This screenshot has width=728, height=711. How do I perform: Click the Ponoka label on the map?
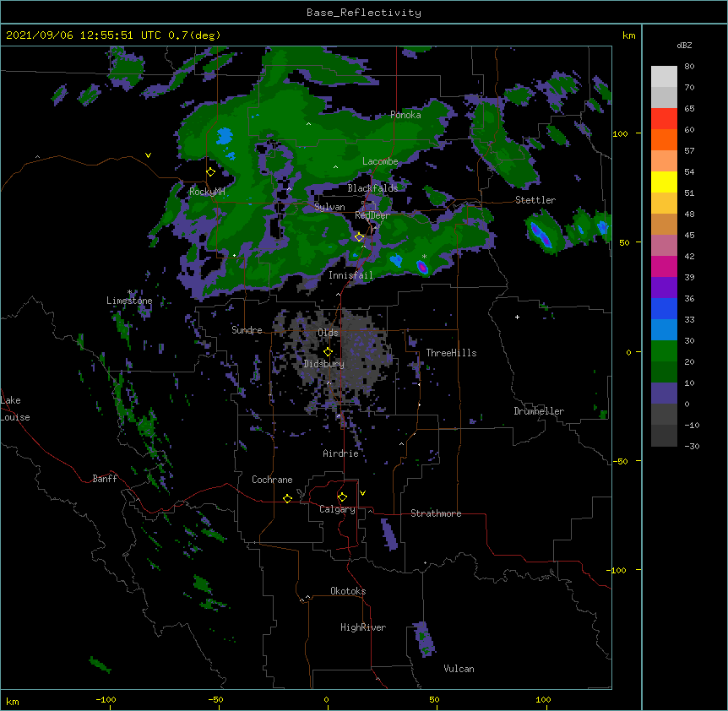405,115
